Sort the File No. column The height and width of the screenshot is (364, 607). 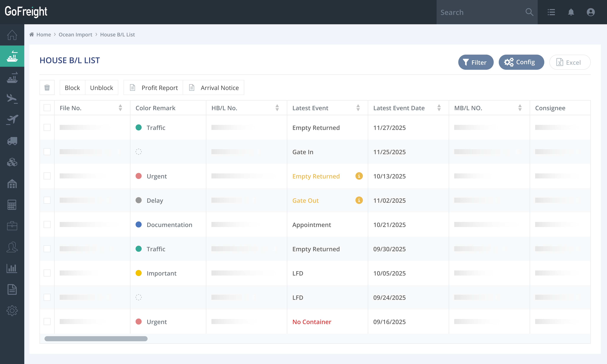(120, 108)
